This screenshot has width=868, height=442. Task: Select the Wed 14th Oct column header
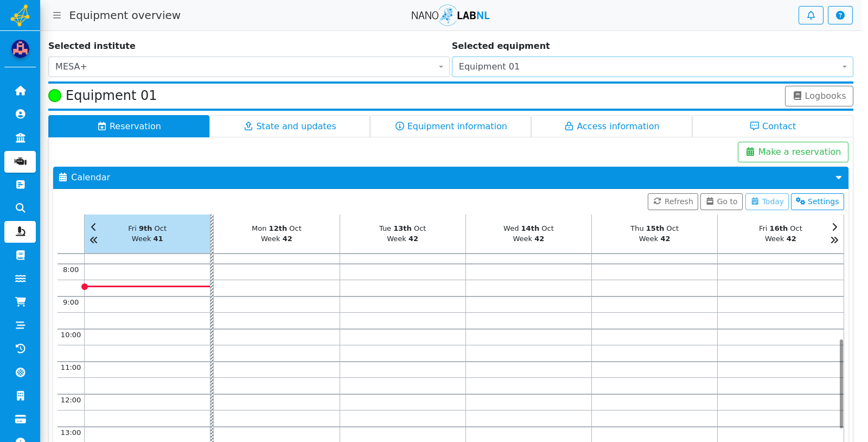coord(528,233)
